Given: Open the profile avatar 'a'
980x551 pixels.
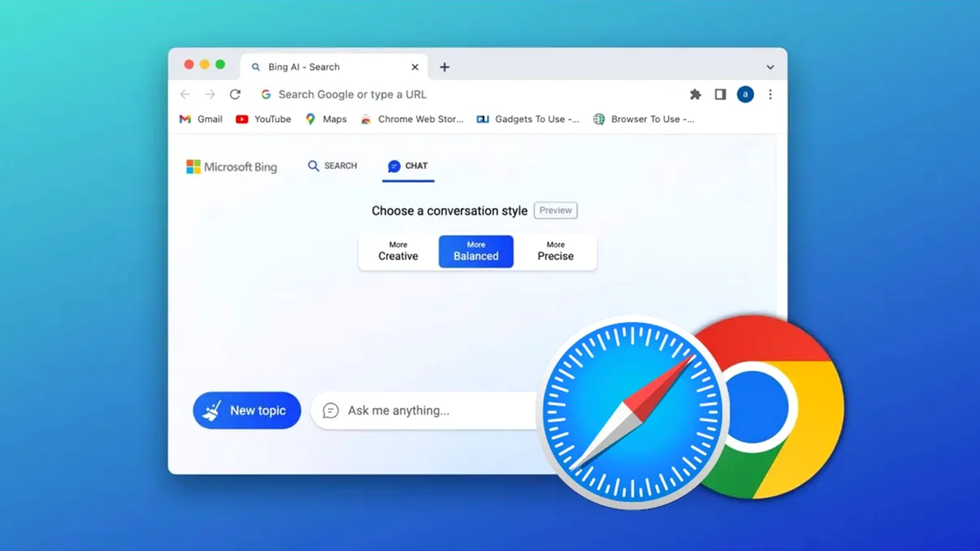Looking at the screenshot, I should [745, 94].
